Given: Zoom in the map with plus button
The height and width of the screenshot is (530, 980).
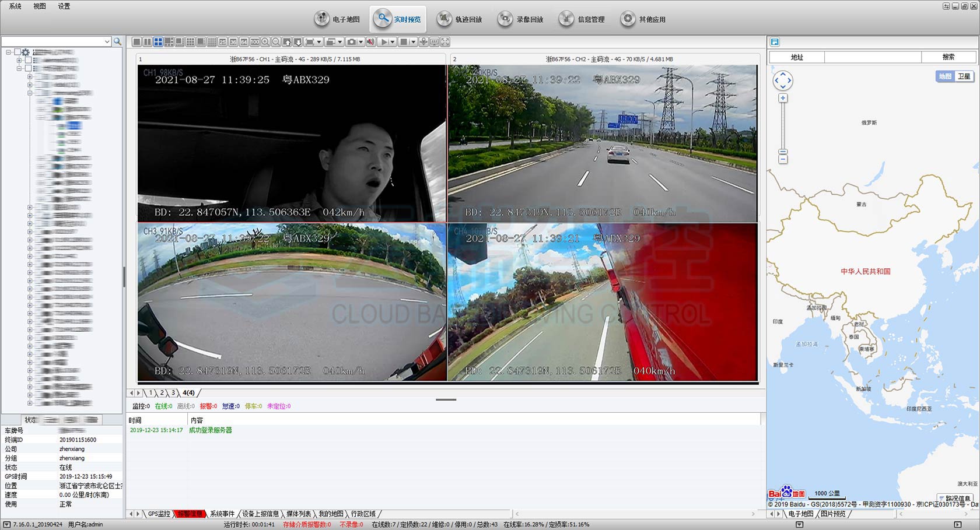Looking at the screenshot, I should coord(783,98).
